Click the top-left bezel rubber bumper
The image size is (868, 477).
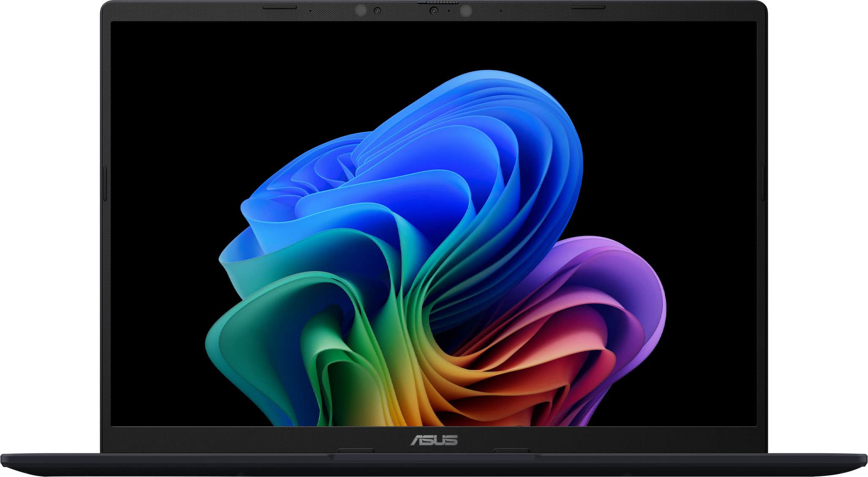[x=279, y=7]
